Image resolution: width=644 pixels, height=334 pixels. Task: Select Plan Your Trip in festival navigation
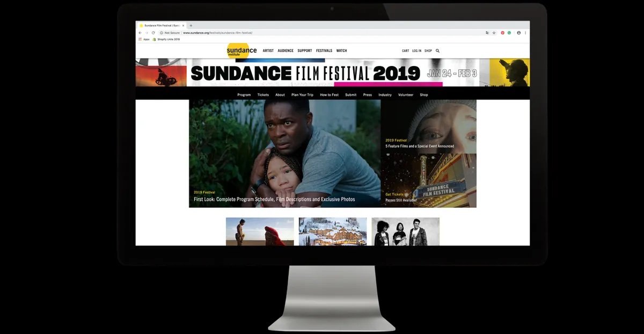point(302,95)
